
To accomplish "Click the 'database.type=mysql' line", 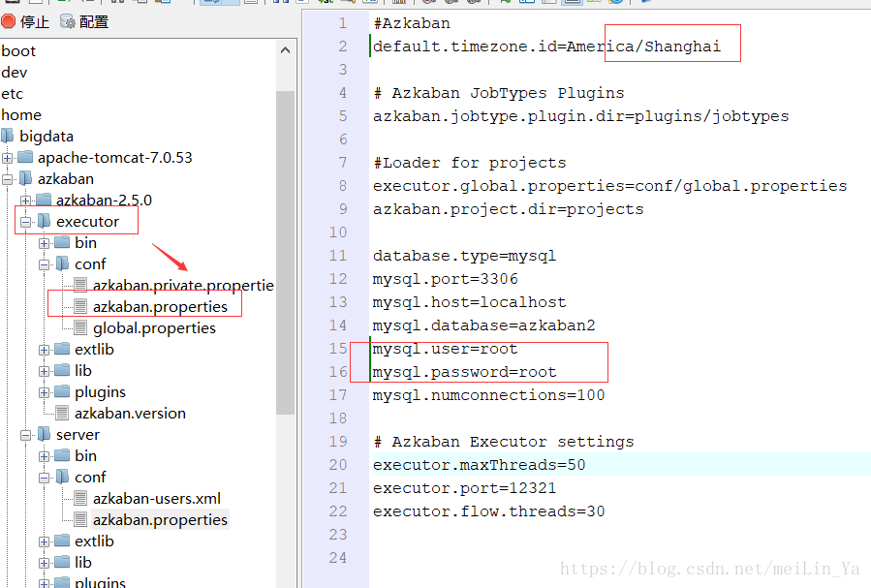I will [x=464, y=256].
